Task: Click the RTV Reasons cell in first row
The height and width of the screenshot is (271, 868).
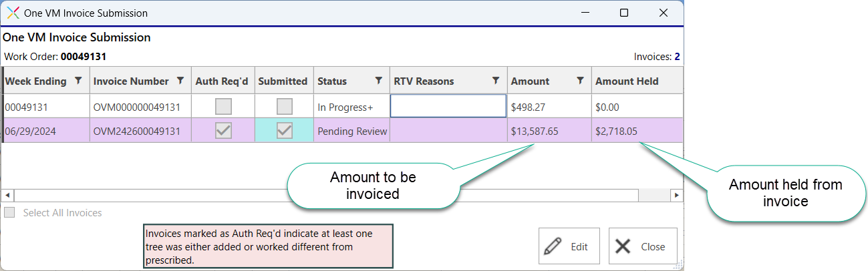Action: click(448, 106)
